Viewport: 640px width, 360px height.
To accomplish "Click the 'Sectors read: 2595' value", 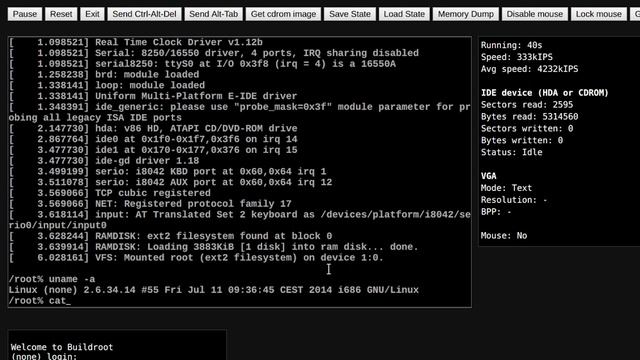I will (x=527, y=105).
